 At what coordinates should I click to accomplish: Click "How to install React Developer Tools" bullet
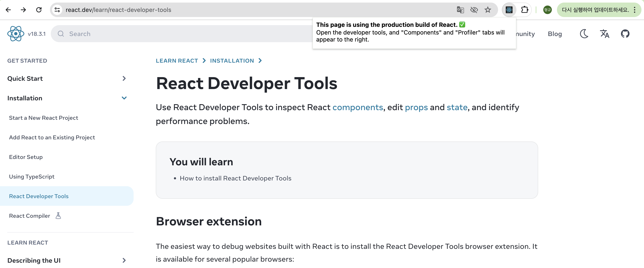click(x=236, y=178)
